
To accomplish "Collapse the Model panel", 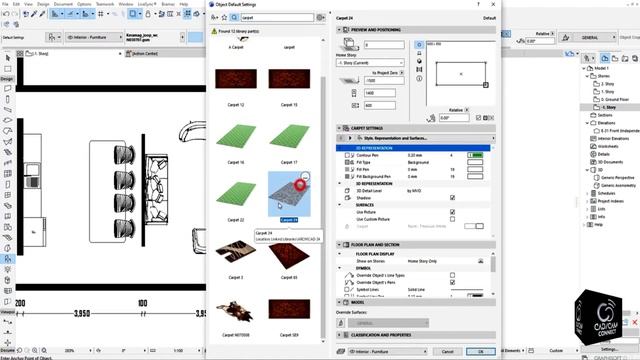I will click(339, 302).
